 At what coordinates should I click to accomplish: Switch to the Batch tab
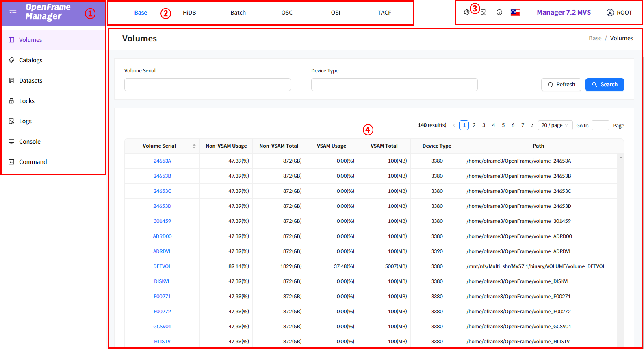pos(238,13)
